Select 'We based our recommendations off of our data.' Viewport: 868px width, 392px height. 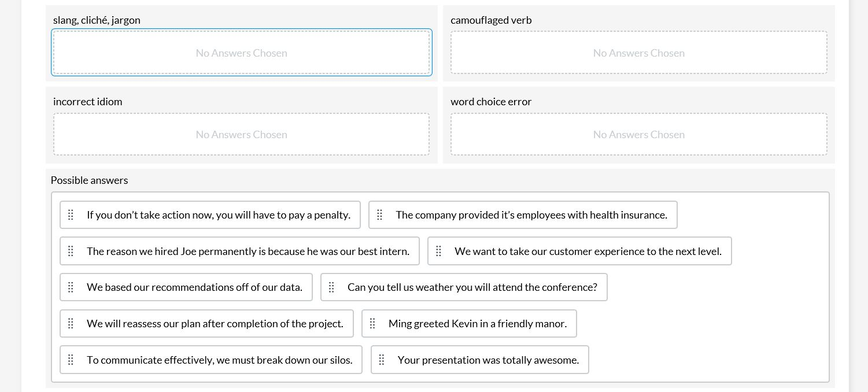coord(194,287)
